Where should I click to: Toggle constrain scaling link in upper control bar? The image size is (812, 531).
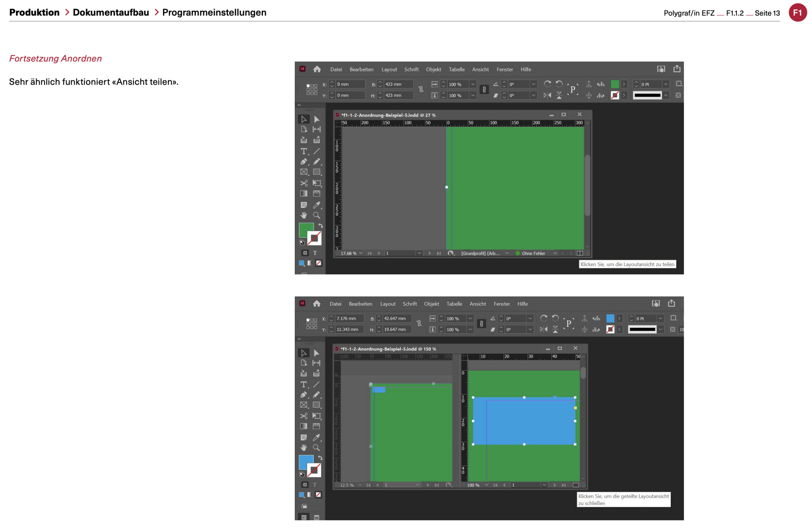click(484, 89)
